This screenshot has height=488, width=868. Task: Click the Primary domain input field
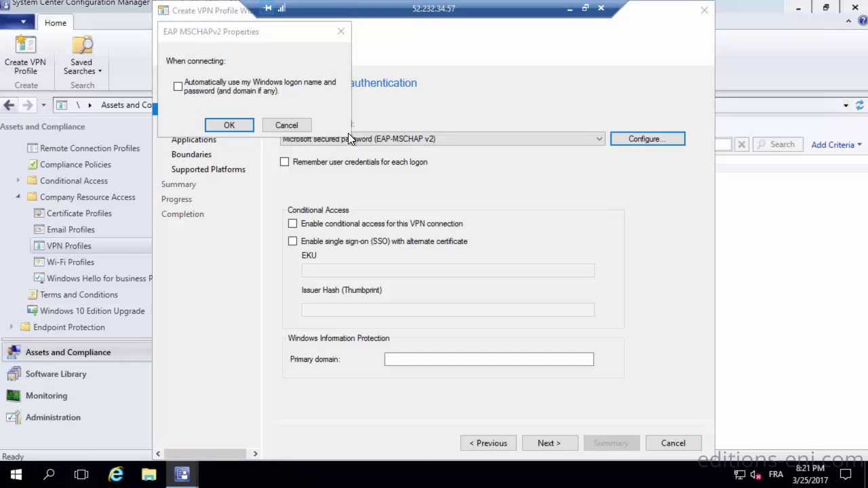tap(489, 359)
